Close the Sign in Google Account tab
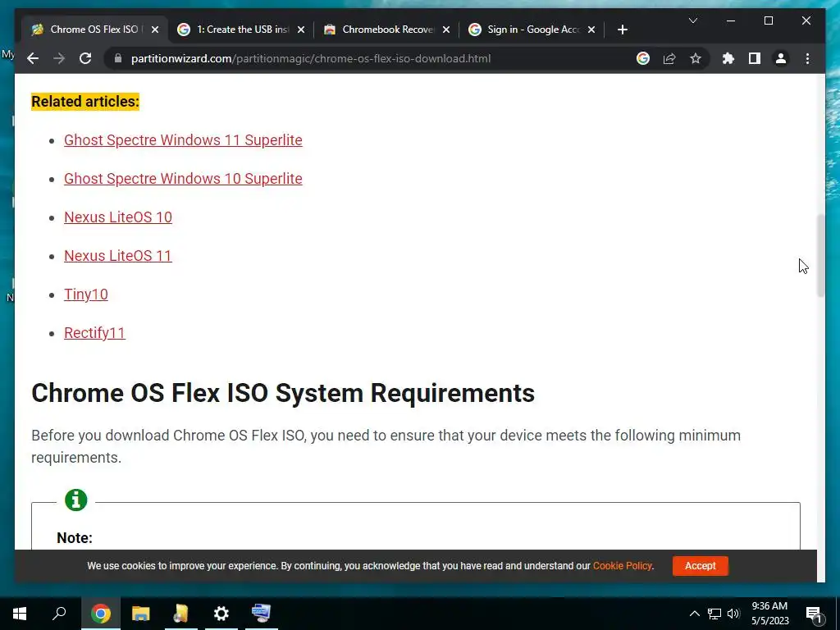840x630 pixels. [591, 30]
